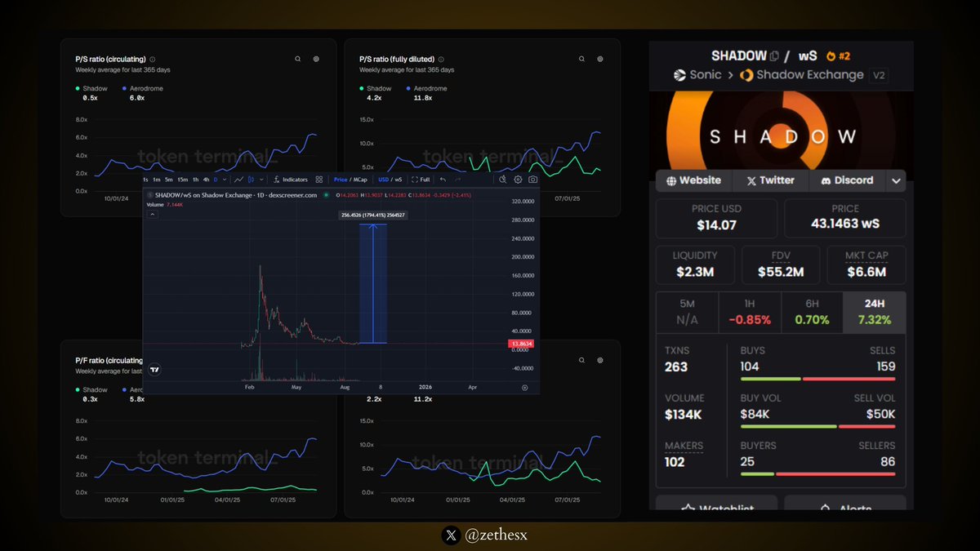Settings icon on P/S ratio (circulating) card
This screenshot has width=980, height=551.
316,59
